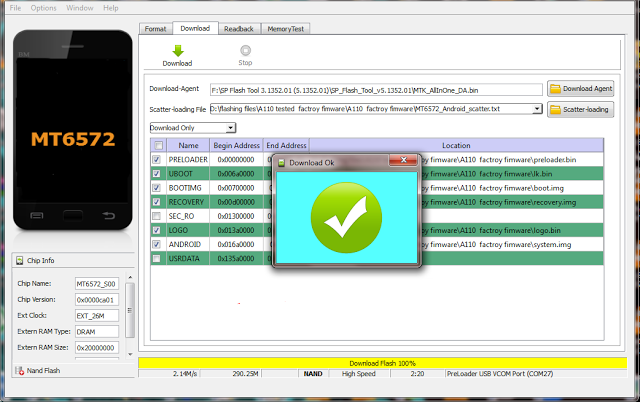Viewport: 640px width, 402px height.
Task: Click the Location column header
Action: [456, 145]
